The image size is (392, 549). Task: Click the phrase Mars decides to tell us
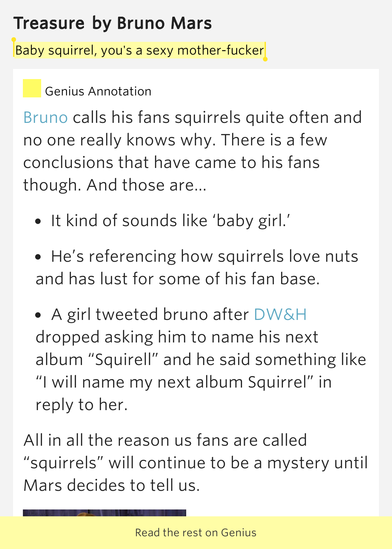click(111, 486)
